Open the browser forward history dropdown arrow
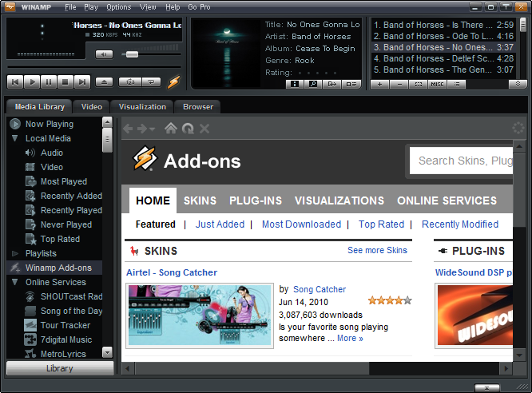The image size is (532, 393). click(153, 129)
